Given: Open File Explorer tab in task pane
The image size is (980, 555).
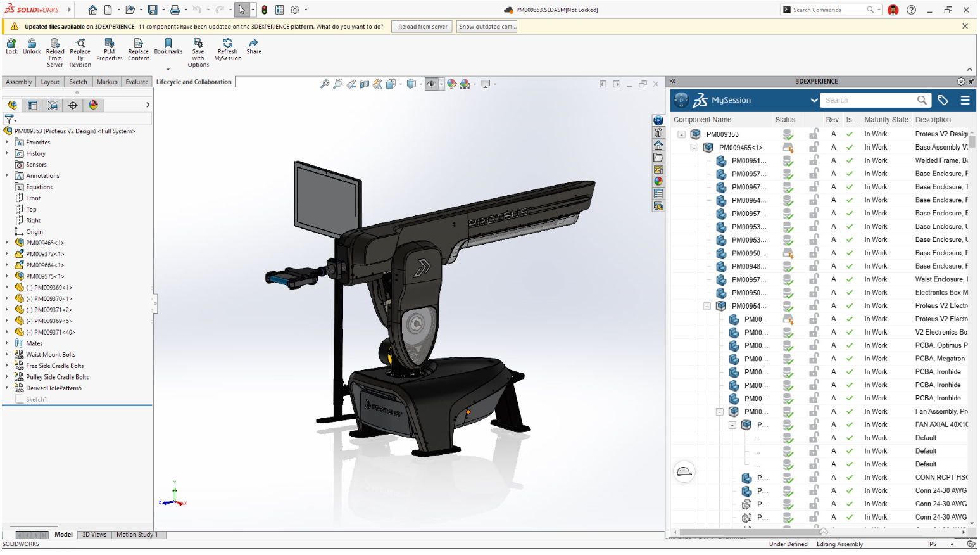Looking at the screenshot, I should (658, 157).
